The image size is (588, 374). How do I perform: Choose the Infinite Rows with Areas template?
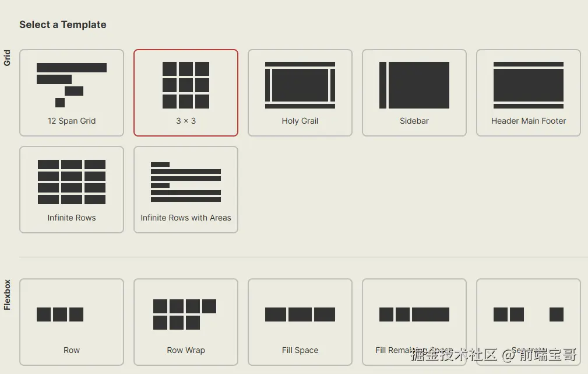[x=185, y=189]
